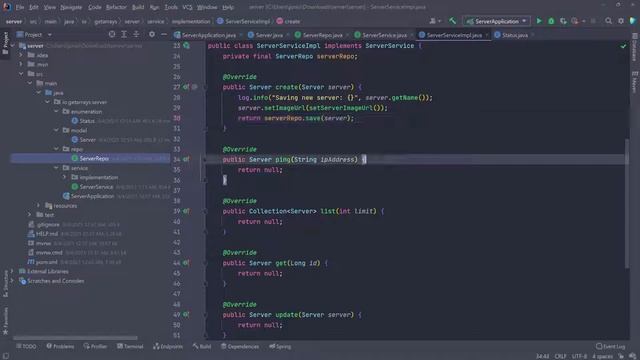Open the VCS menu

pos(187,7)
